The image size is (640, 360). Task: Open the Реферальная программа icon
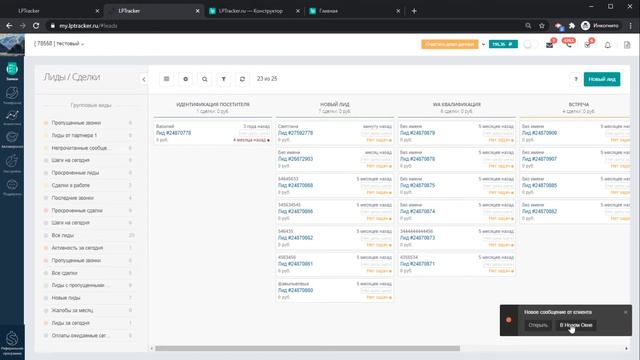pyautogui.click(x=12, y=342)
